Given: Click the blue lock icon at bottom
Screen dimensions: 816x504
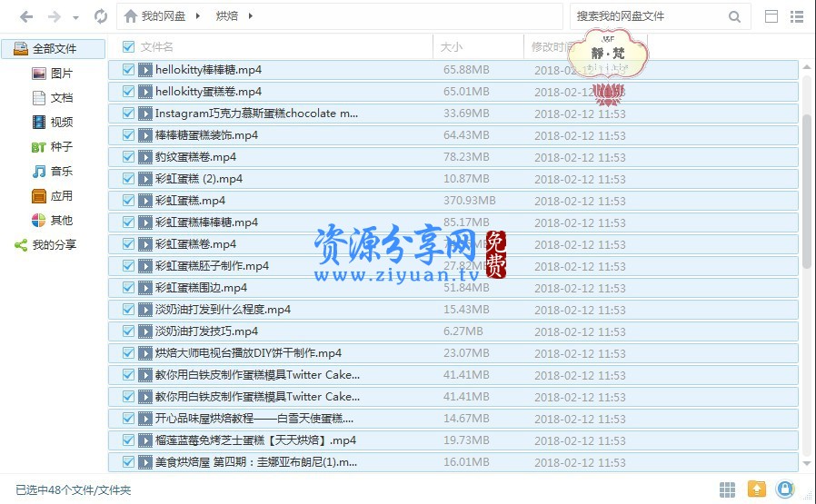Looking at the screenshot, I should click(x=784, y=489).
